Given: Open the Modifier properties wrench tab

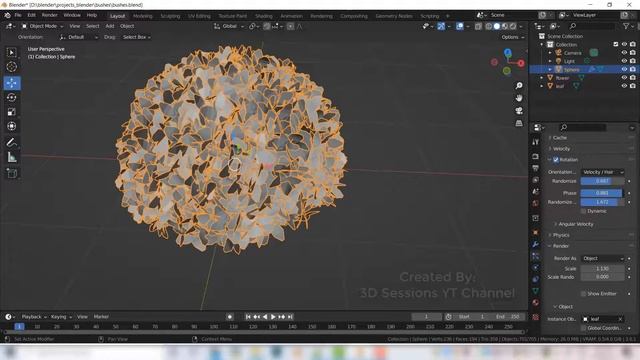Looking at the screenshot, I should coord(536,244).
